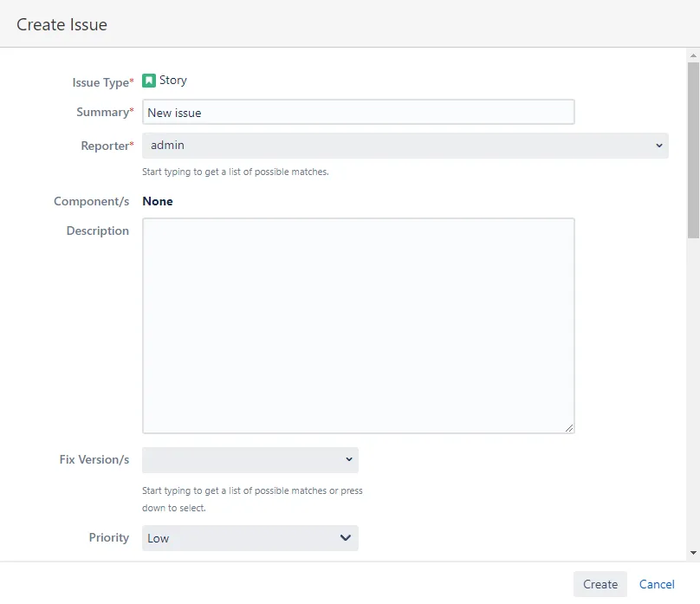This screenshot has width=700, height=604.
Task: Click the None value for Component/s
Action: click(x=158, y=201)
